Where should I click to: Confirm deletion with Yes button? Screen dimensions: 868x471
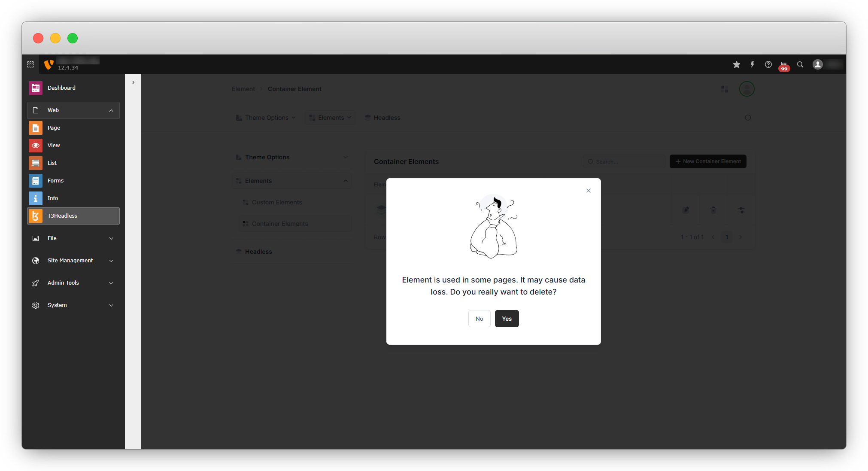pyautogui.click(x=507, y=319)
